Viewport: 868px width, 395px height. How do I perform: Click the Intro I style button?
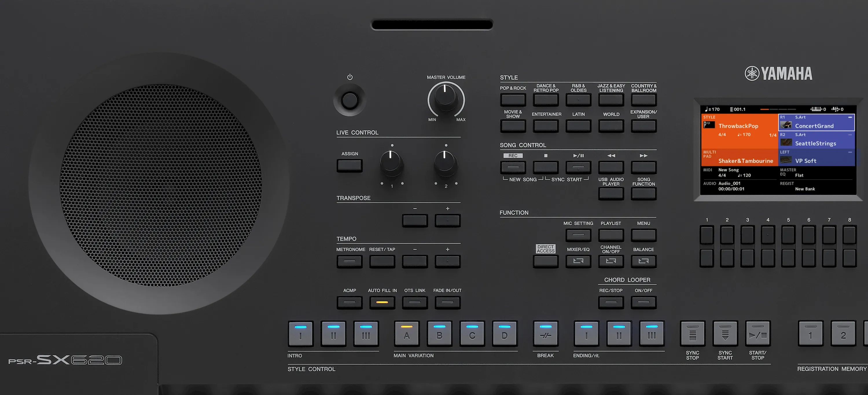pos(301,334)
